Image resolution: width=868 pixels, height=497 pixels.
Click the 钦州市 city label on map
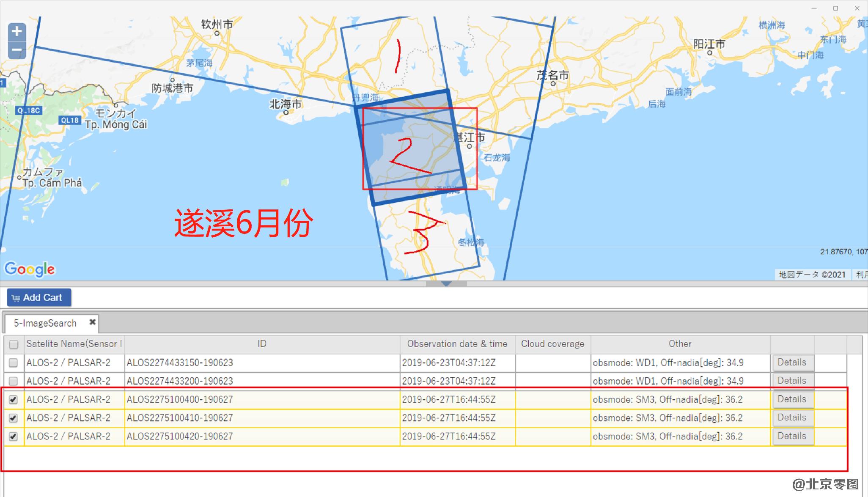(217, 25)
